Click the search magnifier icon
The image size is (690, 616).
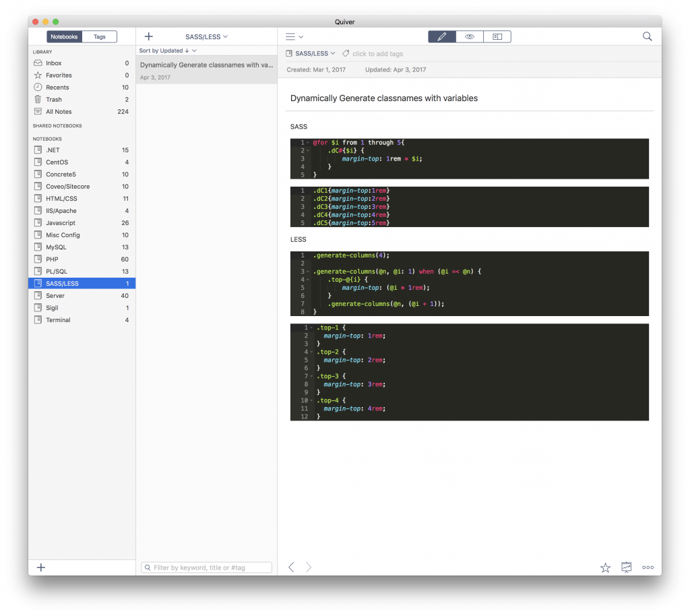pos(647,36)
